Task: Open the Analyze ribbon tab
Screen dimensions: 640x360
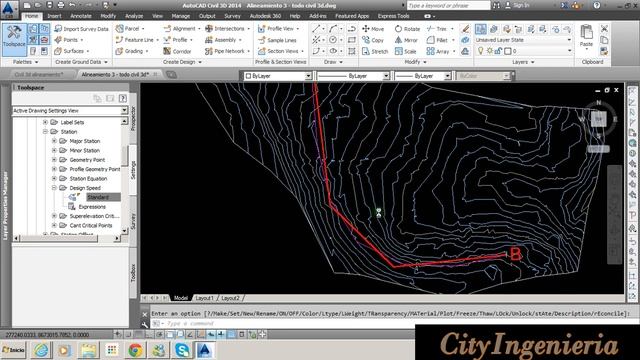Action: [x=134, y=16]
